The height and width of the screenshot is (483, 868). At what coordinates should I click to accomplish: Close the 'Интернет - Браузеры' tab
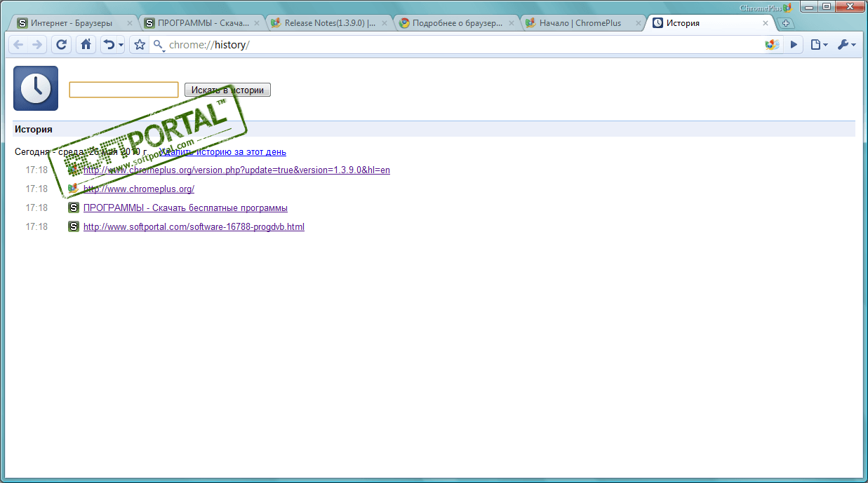click(129, 23)
